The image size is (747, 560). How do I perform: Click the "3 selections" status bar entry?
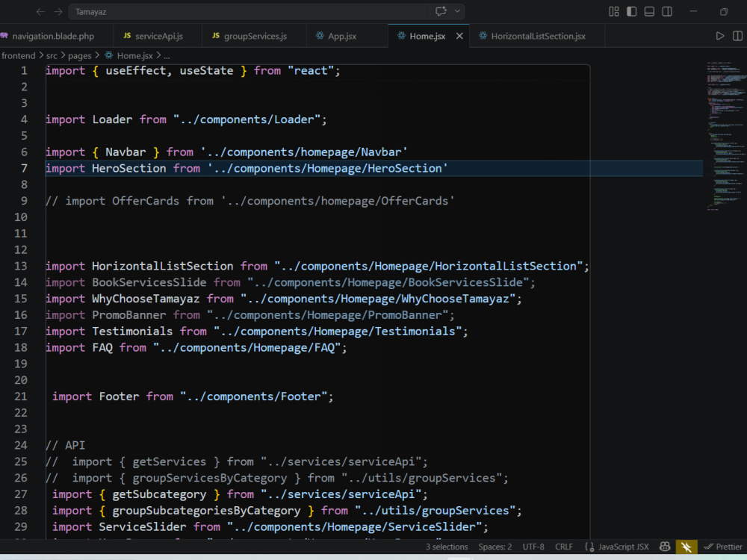[447, 547]
